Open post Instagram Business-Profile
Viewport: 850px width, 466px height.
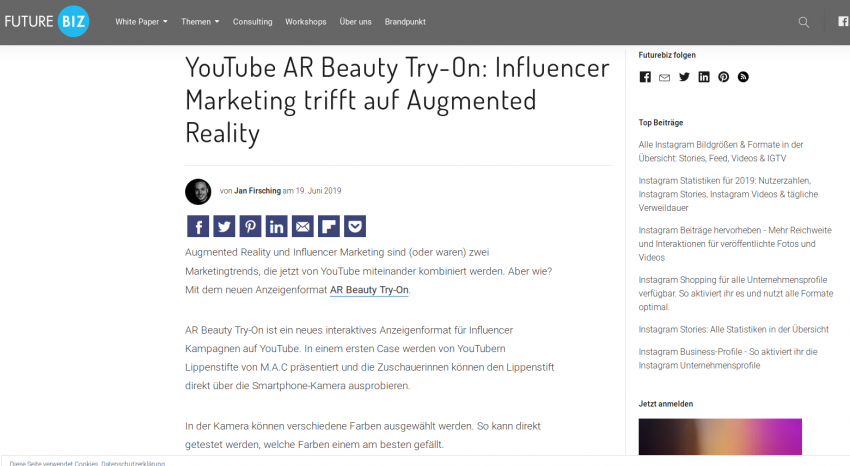[727, 358]
